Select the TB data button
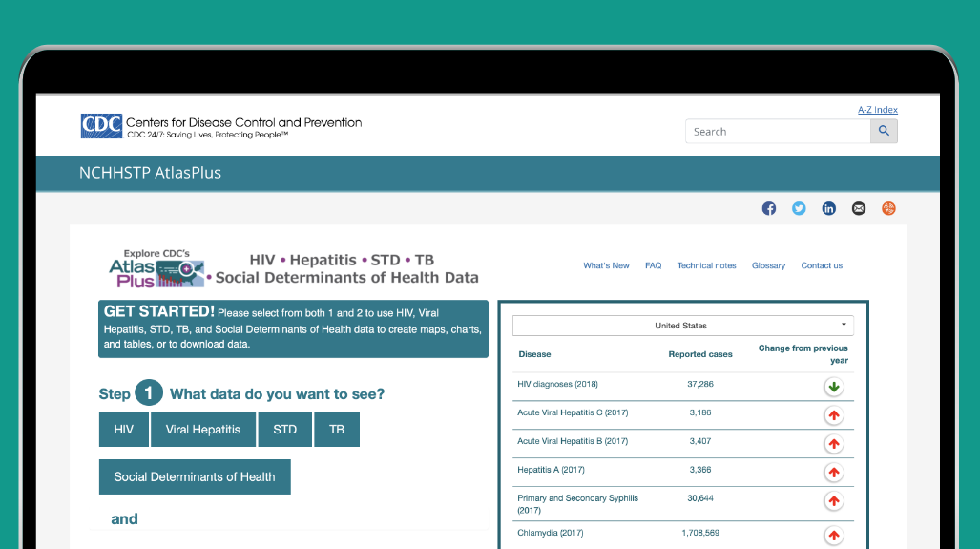The image size is (980, 549). (x=337, y=430)
